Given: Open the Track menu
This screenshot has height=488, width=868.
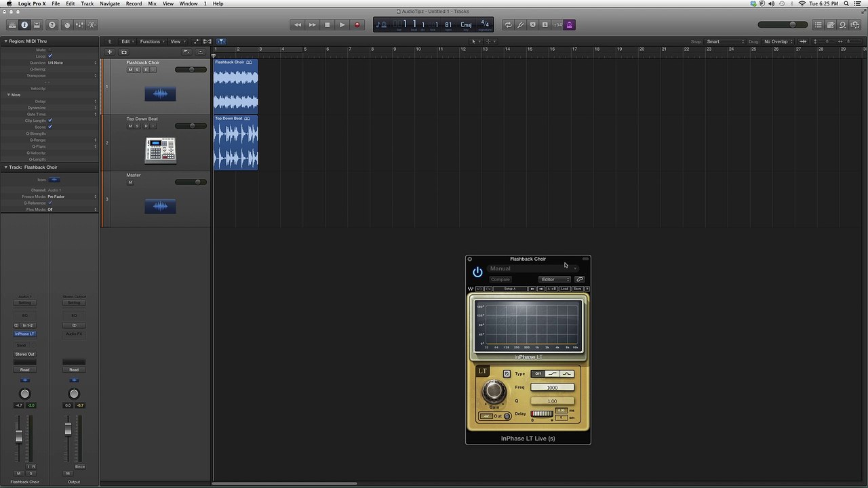Looking at the screenshot, I should coord(87,3).
